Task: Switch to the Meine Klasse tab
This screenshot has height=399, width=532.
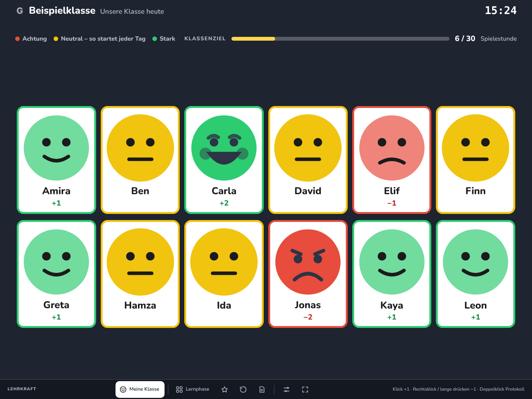Action: 140,389
